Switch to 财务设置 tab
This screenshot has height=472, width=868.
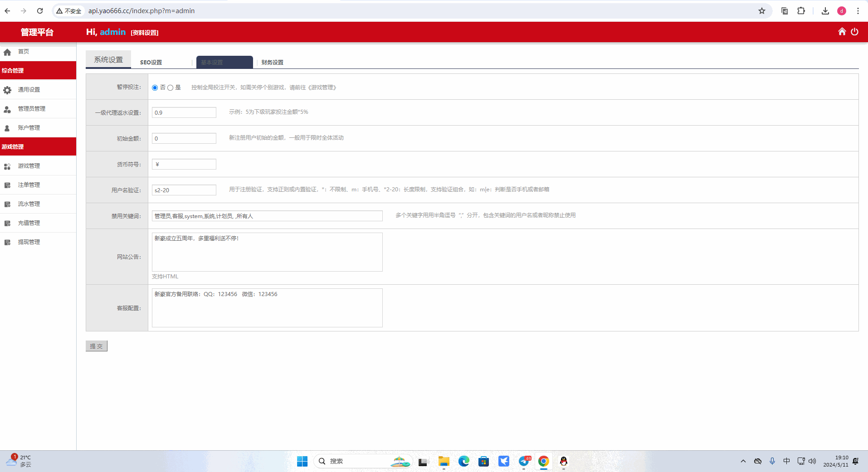point(272,63)
